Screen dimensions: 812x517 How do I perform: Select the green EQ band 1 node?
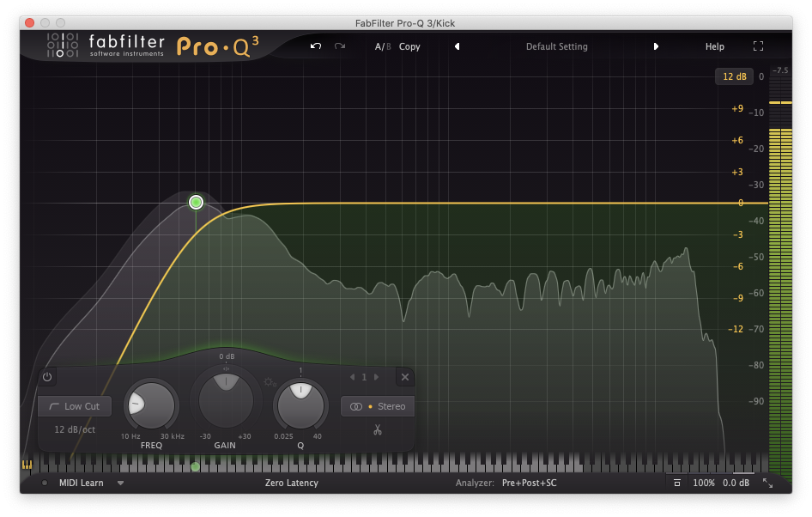[196, 202]
